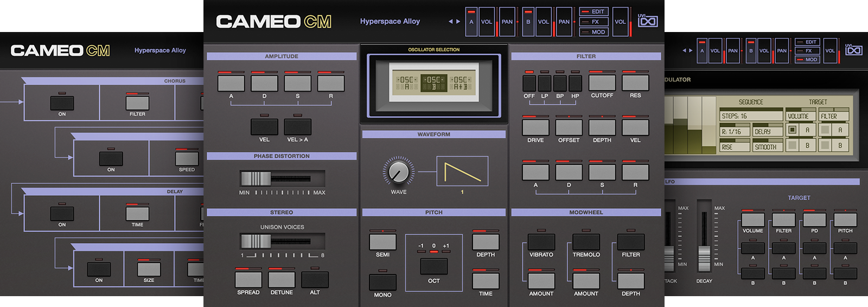Click layer B PAN control in center window
This screenshot has height=307, width=868.
click(x=564, y=22)
